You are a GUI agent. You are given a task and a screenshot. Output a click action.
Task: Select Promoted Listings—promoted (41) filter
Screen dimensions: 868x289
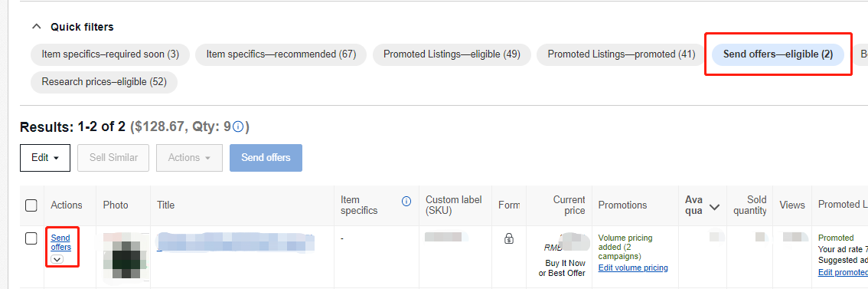(x=617, y=54)
